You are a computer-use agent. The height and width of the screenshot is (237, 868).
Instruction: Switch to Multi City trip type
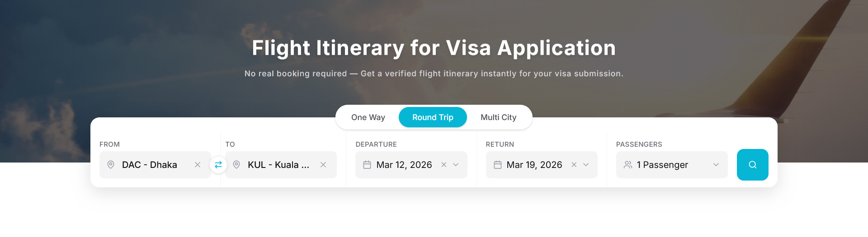click(498, 117)
